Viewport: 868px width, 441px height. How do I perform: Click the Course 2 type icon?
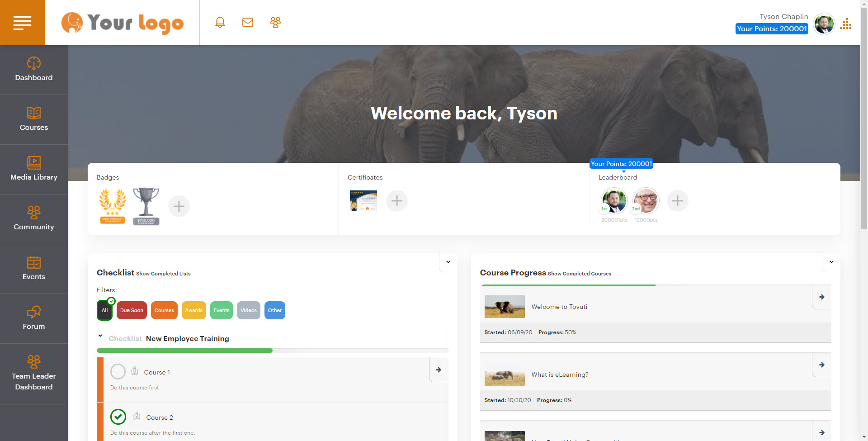[137, 416]
